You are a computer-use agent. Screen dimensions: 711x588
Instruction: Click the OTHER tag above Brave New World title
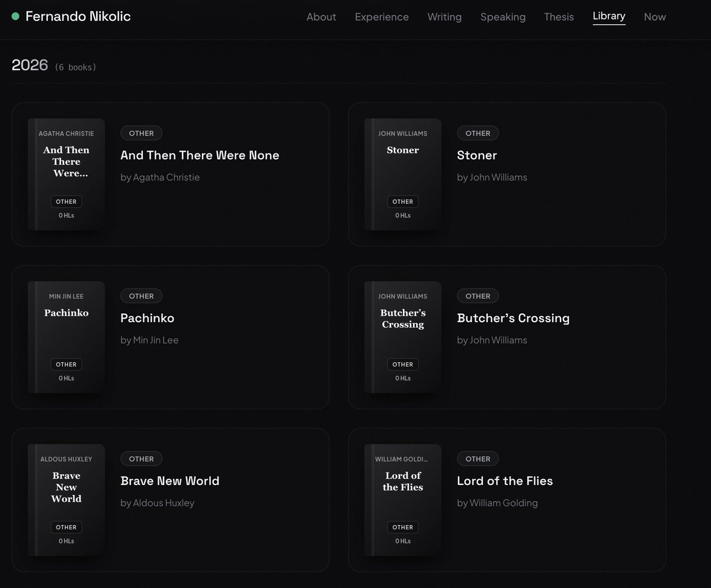(141, 459)
